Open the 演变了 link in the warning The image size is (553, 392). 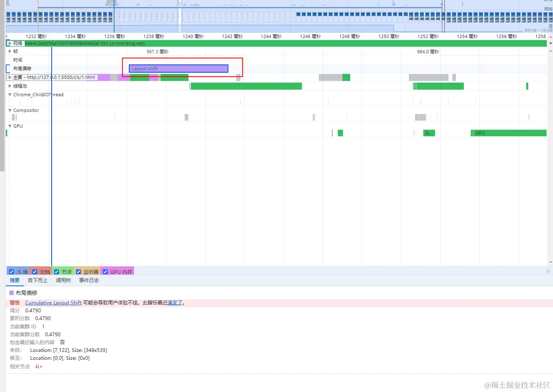pyautogui.click(x=175, y=303)
